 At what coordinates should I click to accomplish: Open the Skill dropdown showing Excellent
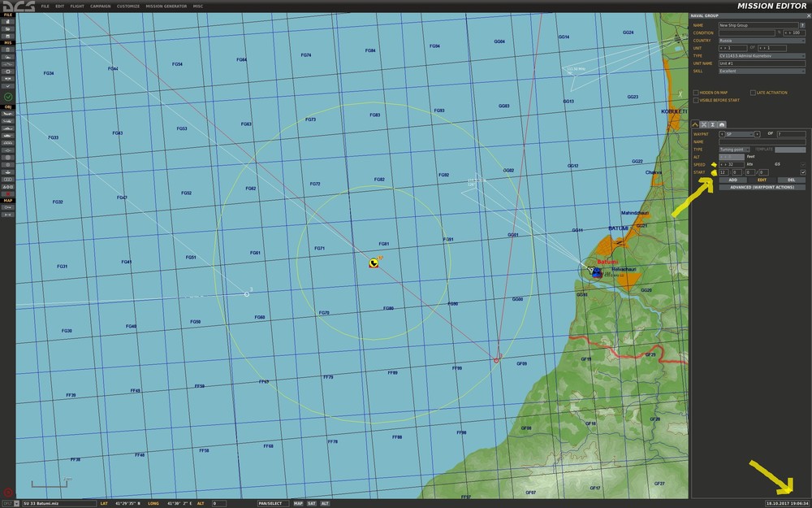(x=762, y=71)
